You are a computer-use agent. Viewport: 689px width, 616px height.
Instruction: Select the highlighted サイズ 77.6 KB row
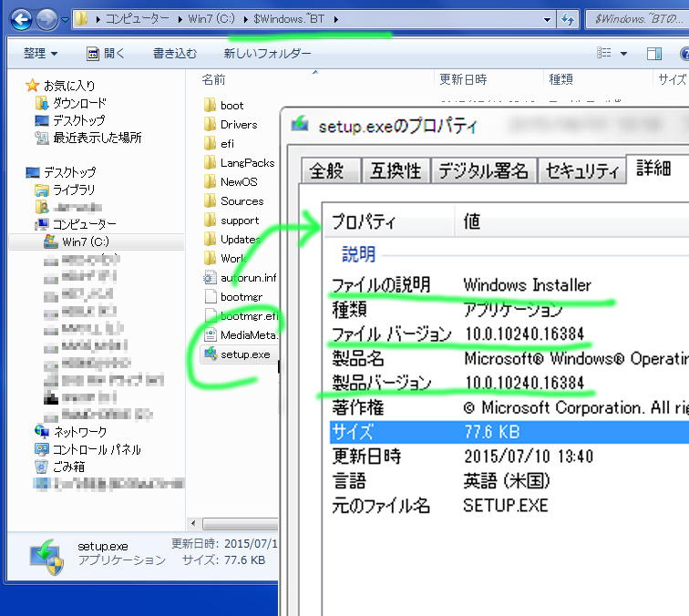[x=509, y=432]
